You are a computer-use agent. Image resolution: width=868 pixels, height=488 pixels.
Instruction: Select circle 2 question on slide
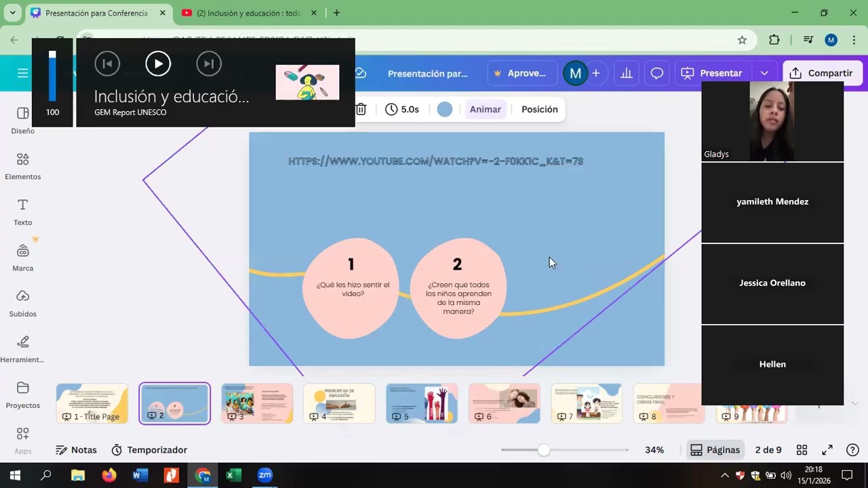pos(458,287)
